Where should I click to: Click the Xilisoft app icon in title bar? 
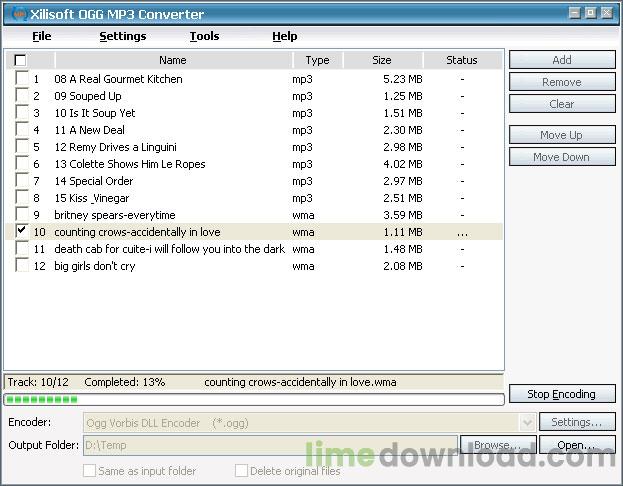pyautogui.click(x=19, y=14)
